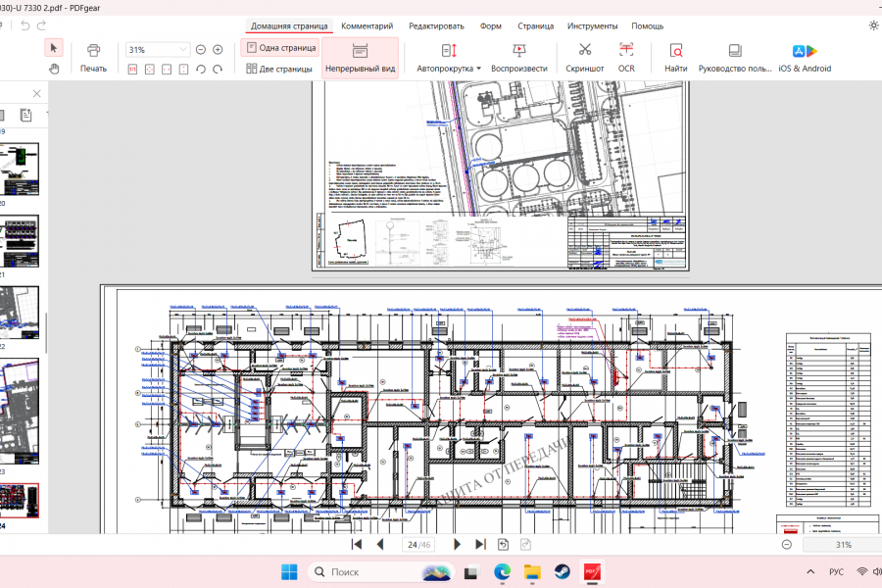Zoom in with plus button
Image resolution: width=882 pixels, height=588 pixels.
pos(218,50)
